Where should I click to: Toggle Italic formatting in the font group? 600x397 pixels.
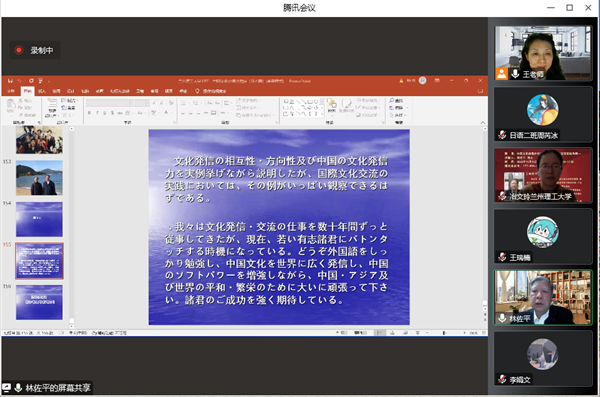[x=97, y=113]
